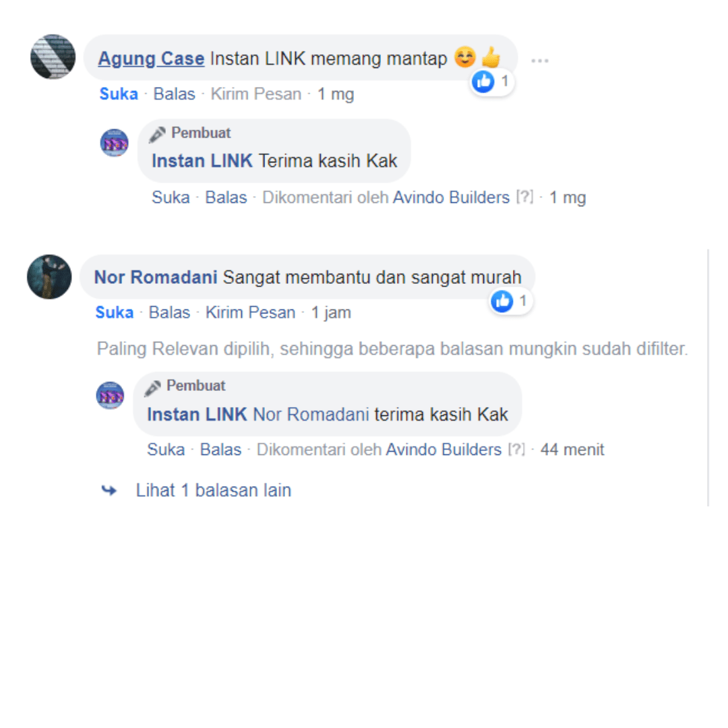Image resolution: width=728 pixels, height=728 pixels.
Task: Open Agung Case's profile picture
Action: pos(53,57)
